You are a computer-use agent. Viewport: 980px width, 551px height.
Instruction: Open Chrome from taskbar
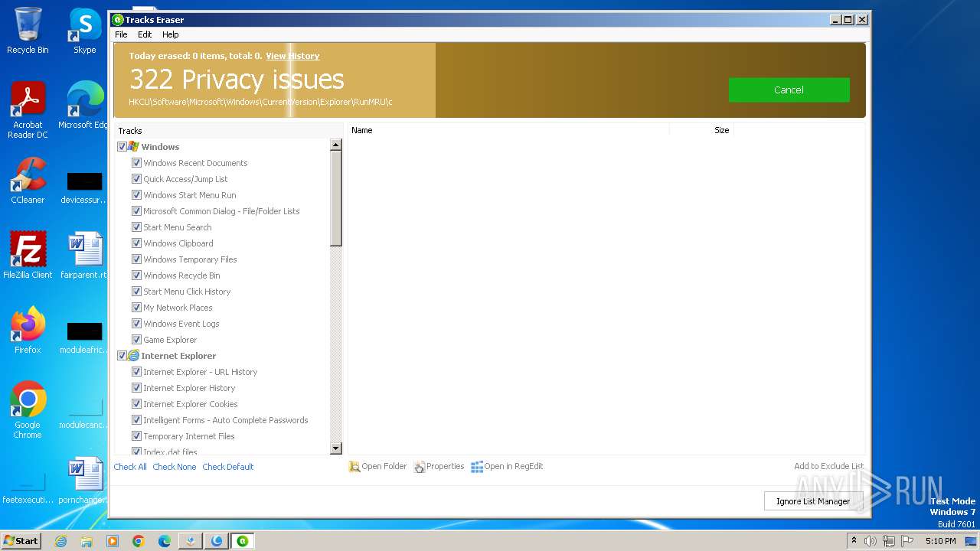tap(139, 541)
